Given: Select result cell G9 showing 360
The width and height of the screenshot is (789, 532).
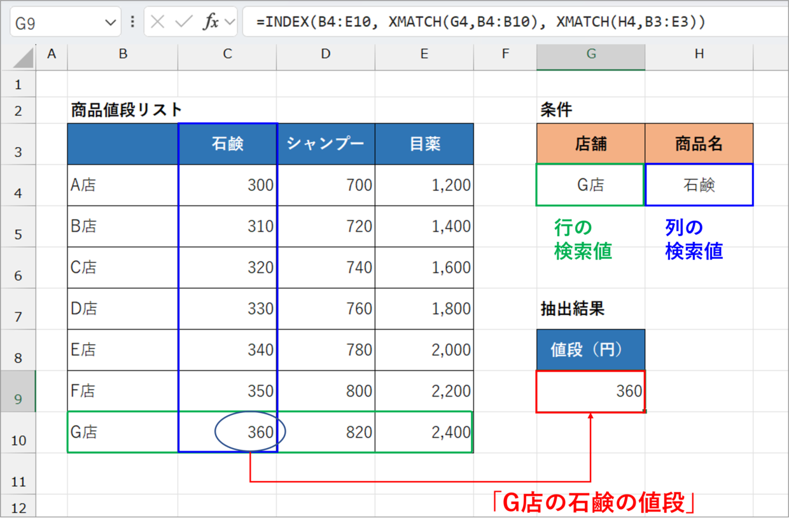Looking at the screenshot, I should coord(590,391).
